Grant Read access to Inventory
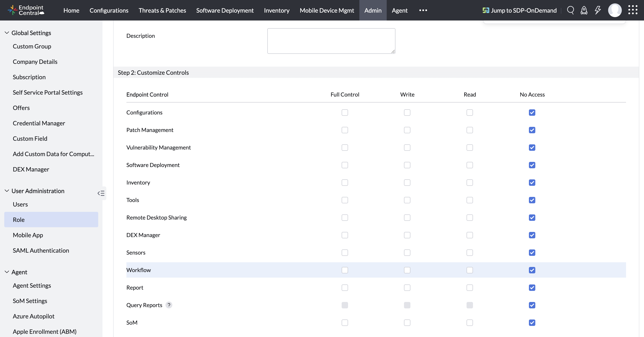This screenshot has height=337, width=644. click(x=470, y=183)
